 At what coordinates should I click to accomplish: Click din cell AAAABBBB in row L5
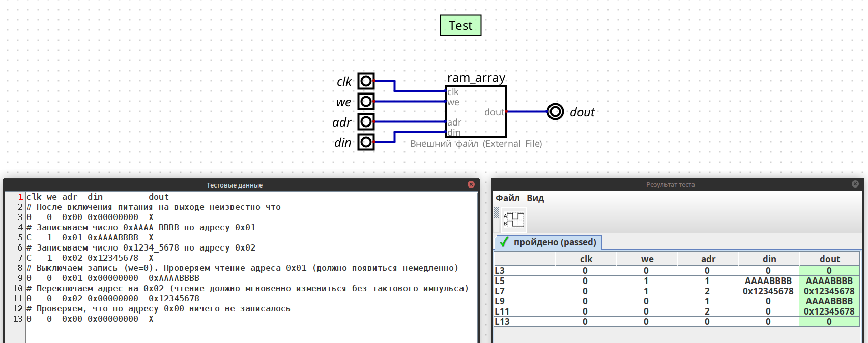[x=768, y=281]
